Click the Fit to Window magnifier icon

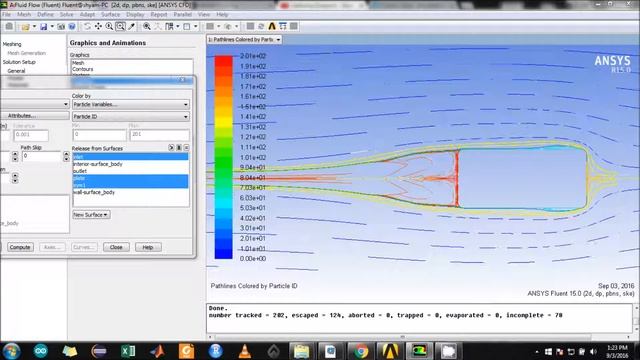point(147,27)
